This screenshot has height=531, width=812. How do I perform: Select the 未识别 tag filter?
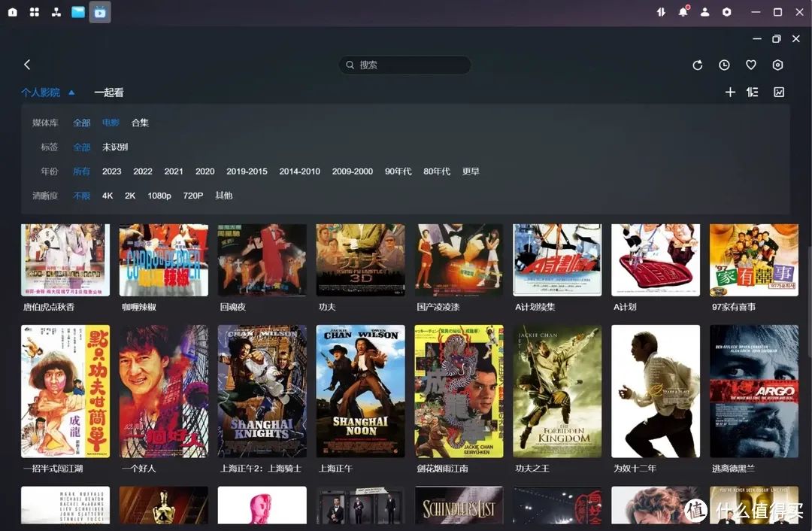[x=115, y=147]
